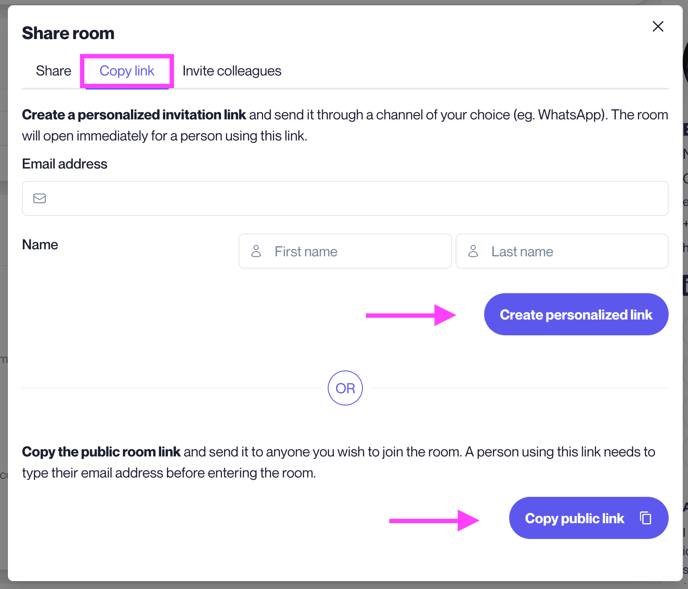Click the envelope icon in email field

[x=39, y=198]
